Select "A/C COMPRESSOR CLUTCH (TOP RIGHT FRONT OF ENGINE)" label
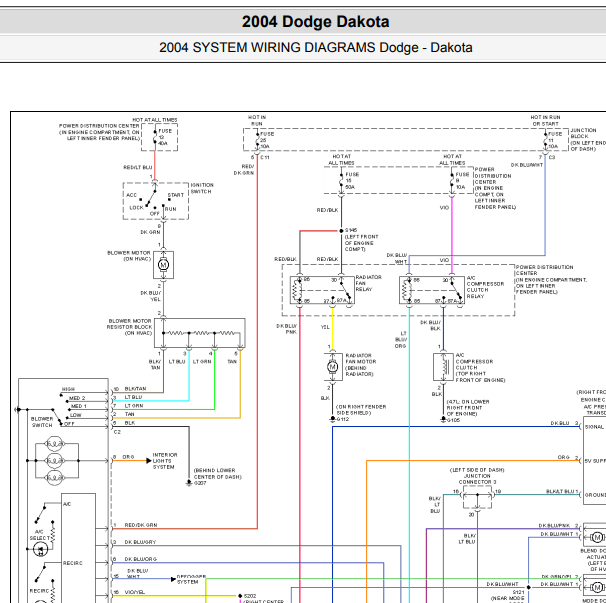Image resolution: width=606 pixels, height=603 pixels. (x=480, y=367)
